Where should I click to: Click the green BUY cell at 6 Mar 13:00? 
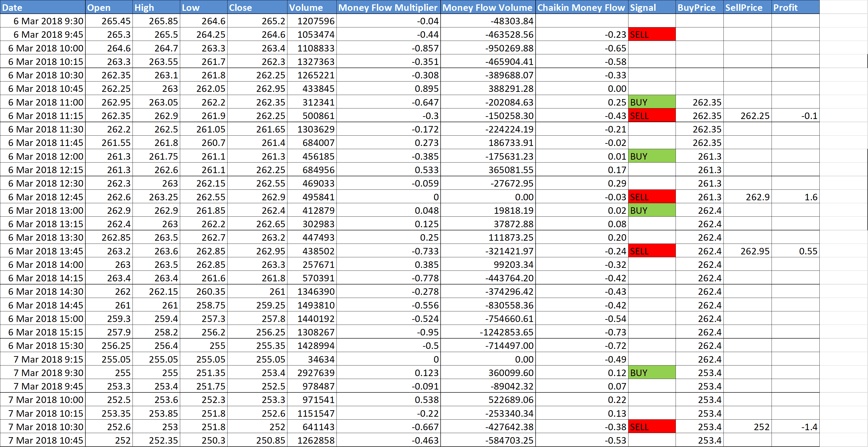coord(652,210)
